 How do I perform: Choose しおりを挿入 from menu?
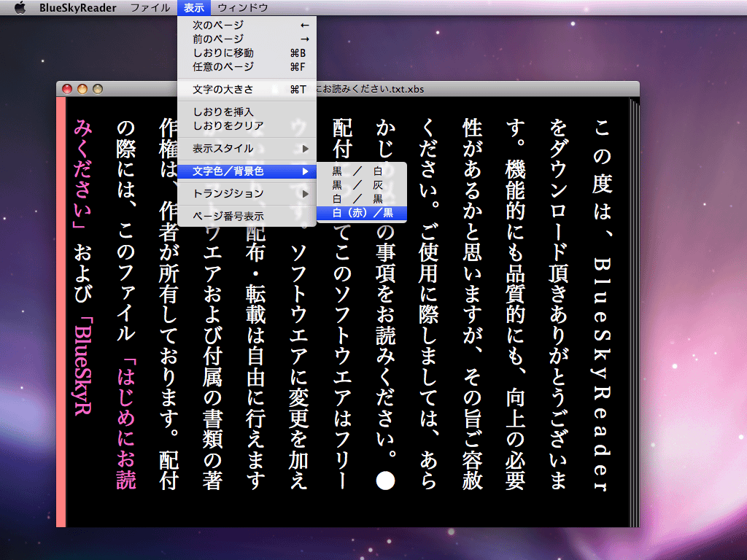[247, 112]
